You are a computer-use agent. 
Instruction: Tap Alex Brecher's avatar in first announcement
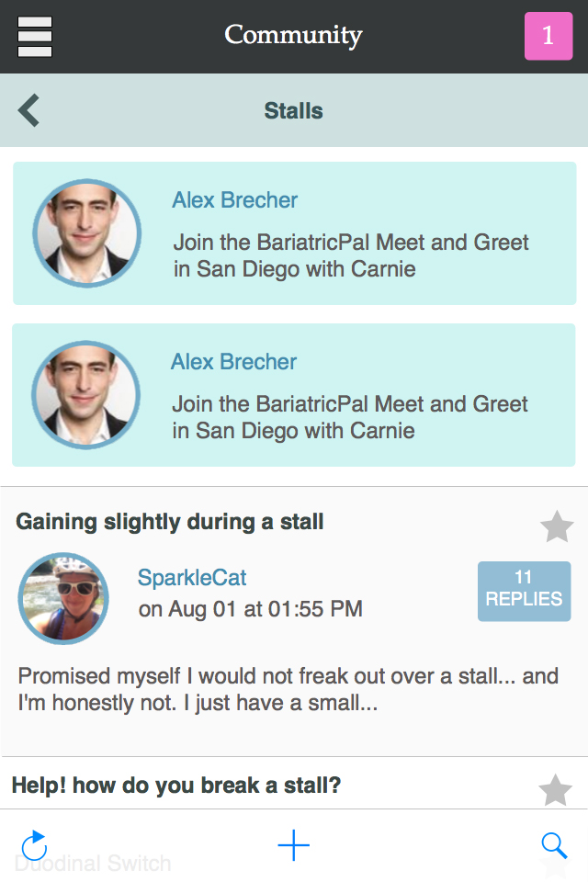click(x=87, y=233)
